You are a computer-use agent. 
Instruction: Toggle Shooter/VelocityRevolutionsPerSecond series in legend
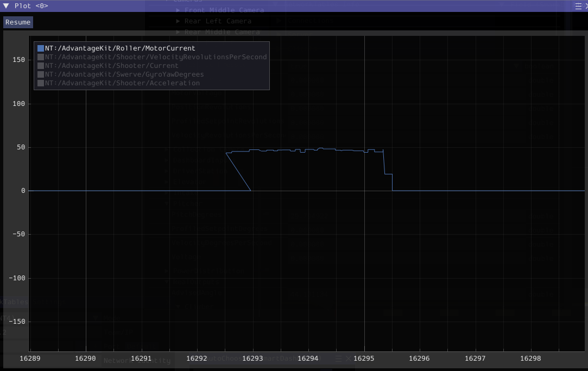[152, 56]
